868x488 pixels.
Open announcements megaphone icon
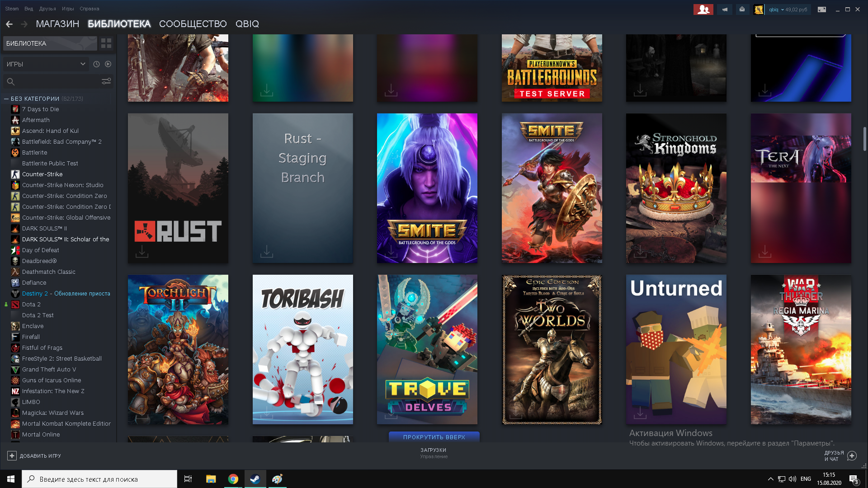click(725, 9)
